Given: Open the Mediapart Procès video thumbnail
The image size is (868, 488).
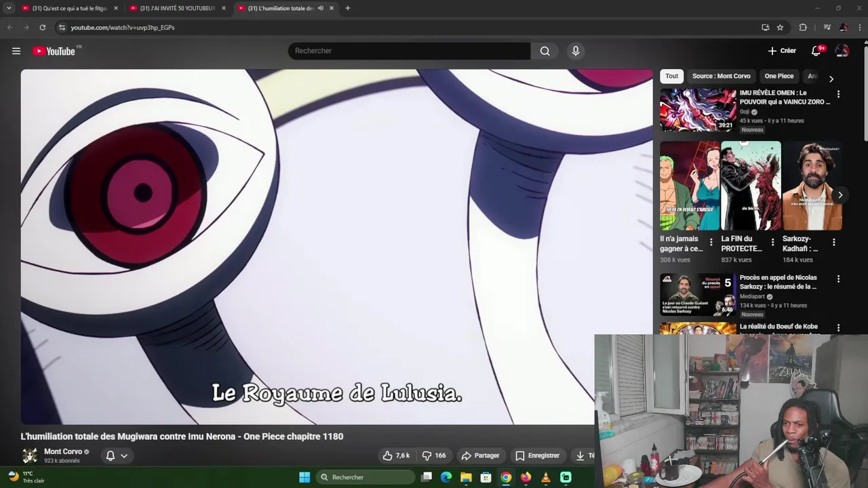Looking at the screenshot, I should coord(697,294).
